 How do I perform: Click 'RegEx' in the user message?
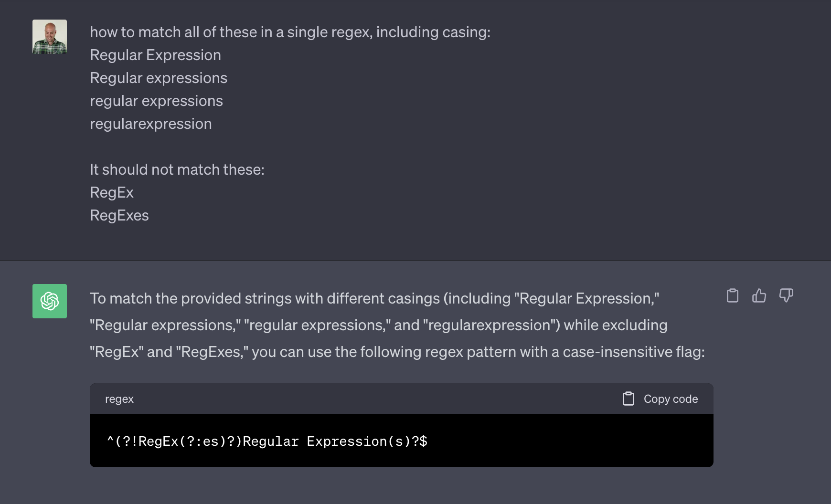(112, 192)
